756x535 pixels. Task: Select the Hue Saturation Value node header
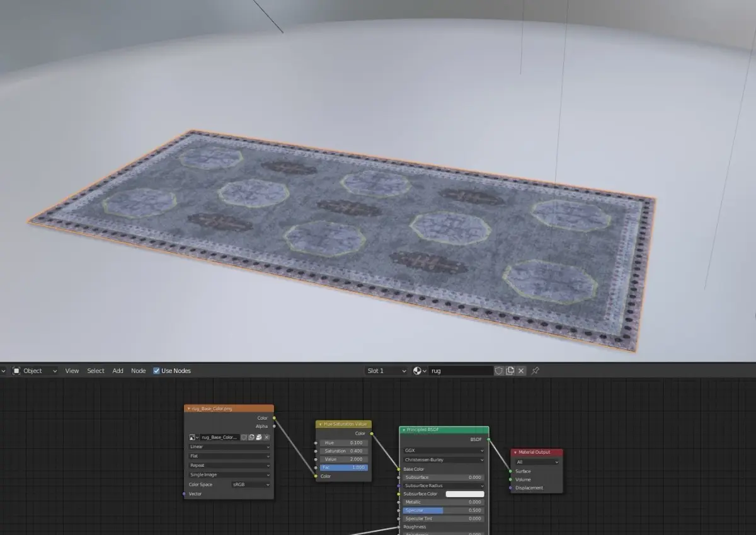(x=344, y=425)
